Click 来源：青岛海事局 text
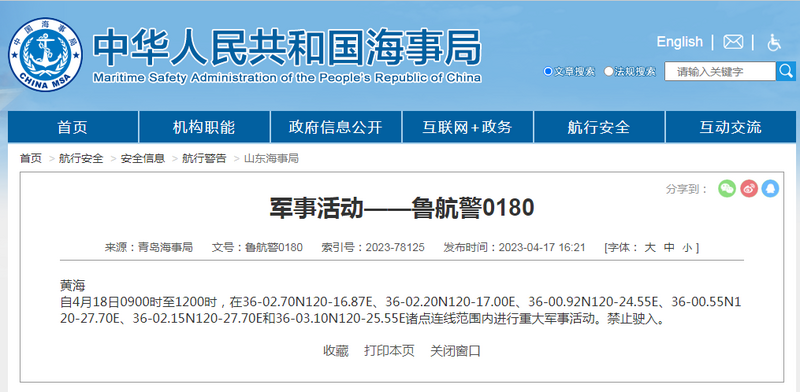Viewport: 800px width, 392px height. 148,248
